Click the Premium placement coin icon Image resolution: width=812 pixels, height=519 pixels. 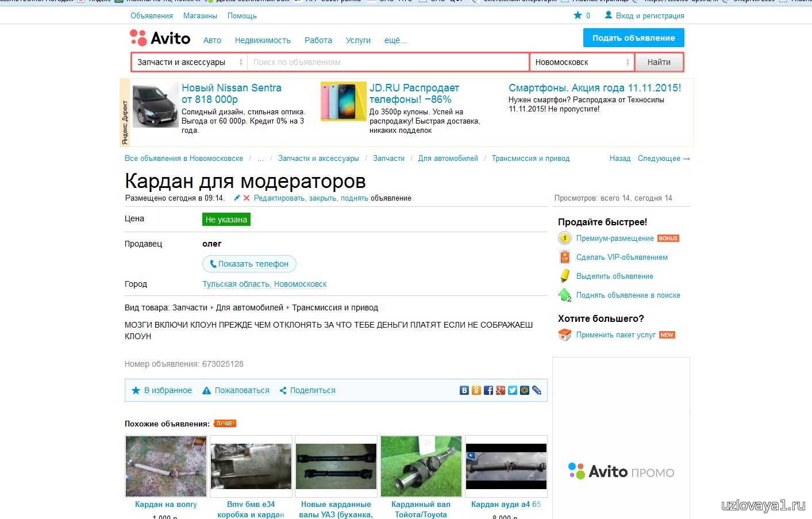565,238
